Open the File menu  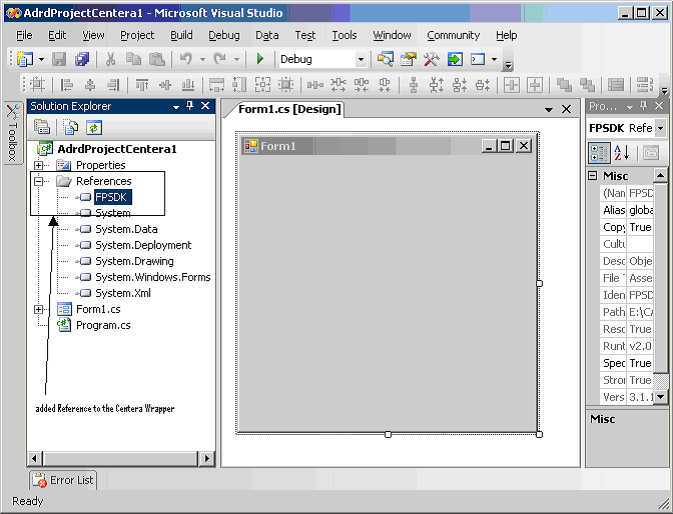24,35
